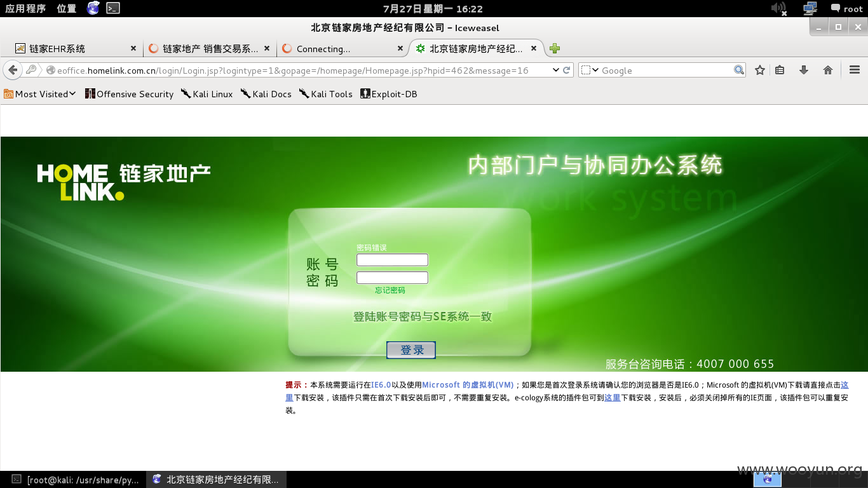
Task: Launch Iceweasel from top panel globe icon
Action: pos(93,8)
